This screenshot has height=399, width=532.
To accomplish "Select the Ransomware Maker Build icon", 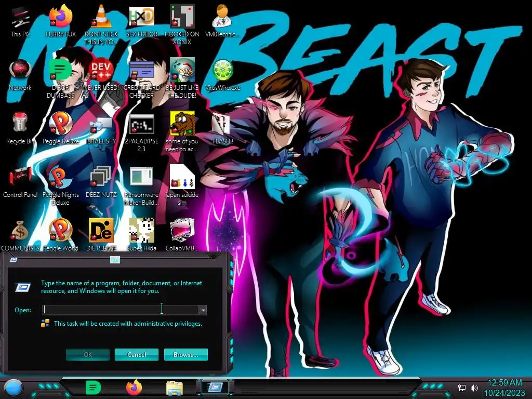I will [141, 185].
